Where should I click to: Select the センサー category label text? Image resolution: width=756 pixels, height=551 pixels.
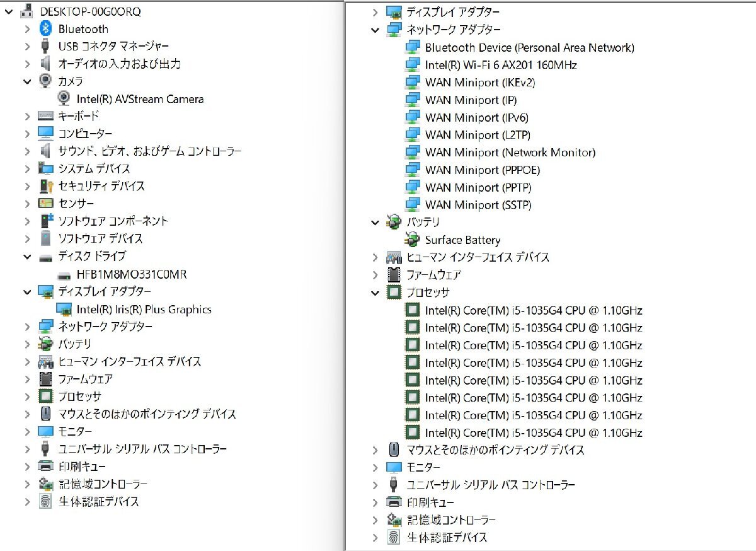[x=76, y=204]
